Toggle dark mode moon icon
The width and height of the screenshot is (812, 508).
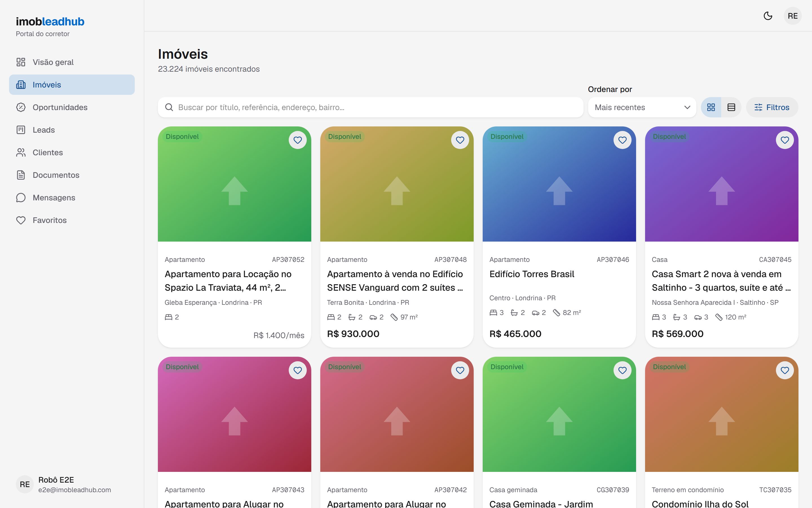coord(768,16)
